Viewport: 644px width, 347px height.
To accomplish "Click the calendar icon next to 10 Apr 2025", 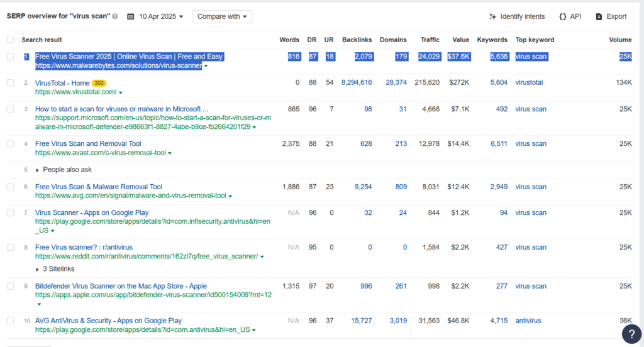I will click(131, 16).
